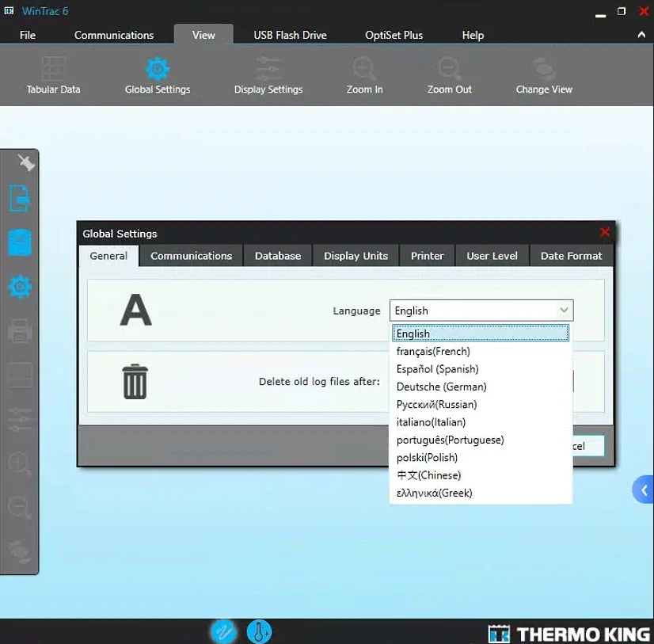The image size is (654, 644).
Task: Select the View ribbon tab
Action: (x=203, y=35)
